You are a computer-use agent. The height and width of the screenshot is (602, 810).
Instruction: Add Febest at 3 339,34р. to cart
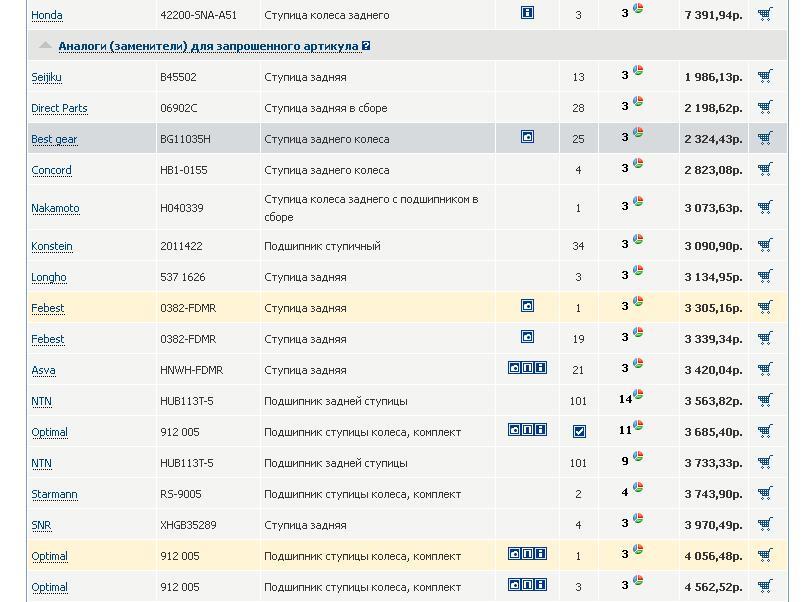click(765, 338)
